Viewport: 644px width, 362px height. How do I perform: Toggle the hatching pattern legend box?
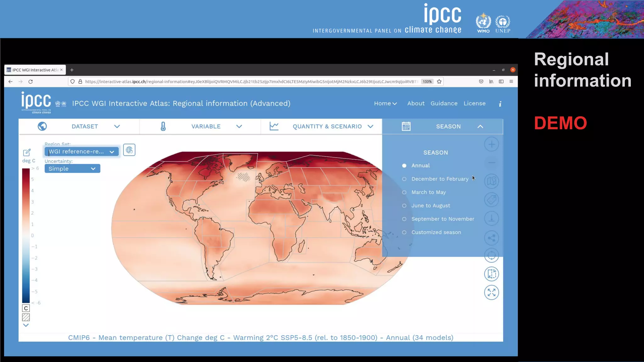(x=26, y=317)
